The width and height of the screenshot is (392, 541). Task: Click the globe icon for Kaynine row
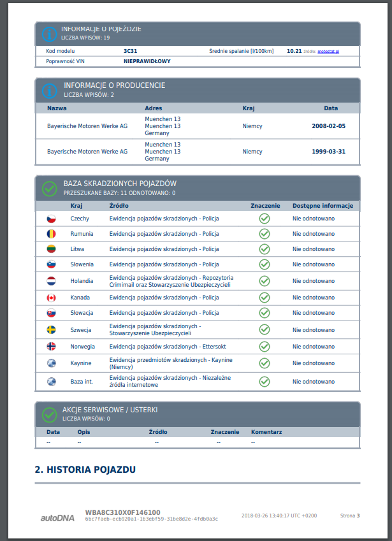[52, 363]
